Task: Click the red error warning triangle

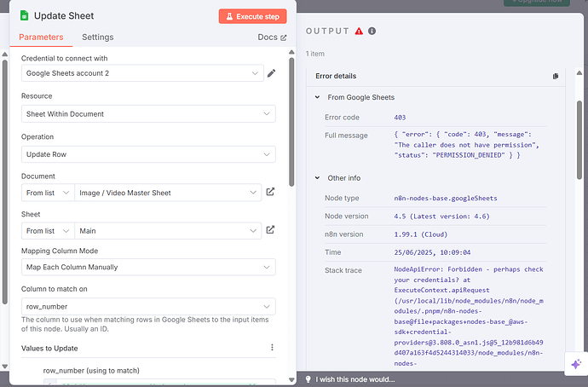Action: click(359, 32)
